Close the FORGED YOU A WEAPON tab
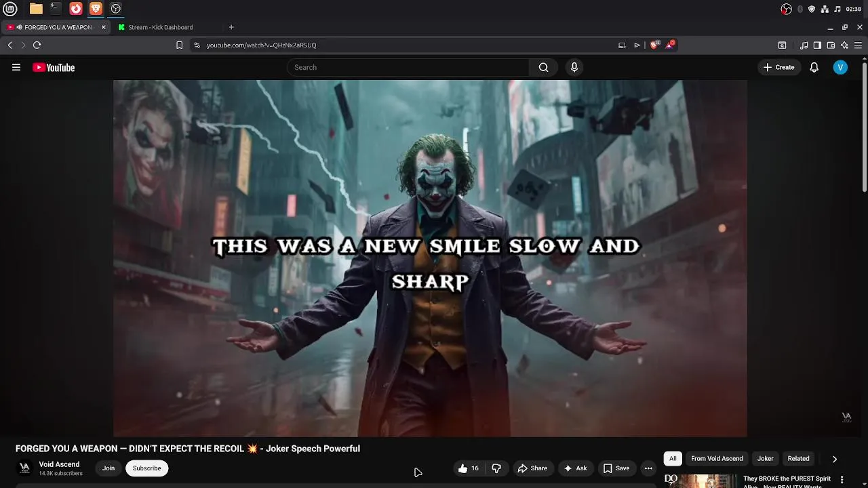Viewport: 868px width, 488px height. [x=104, y=27]
